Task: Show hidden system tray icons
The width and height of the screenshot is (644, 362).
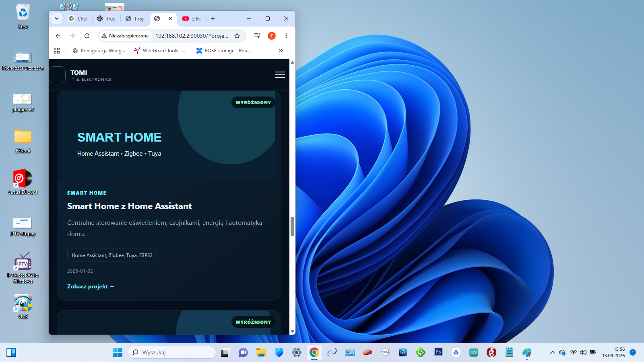Action: coord(553,352)
